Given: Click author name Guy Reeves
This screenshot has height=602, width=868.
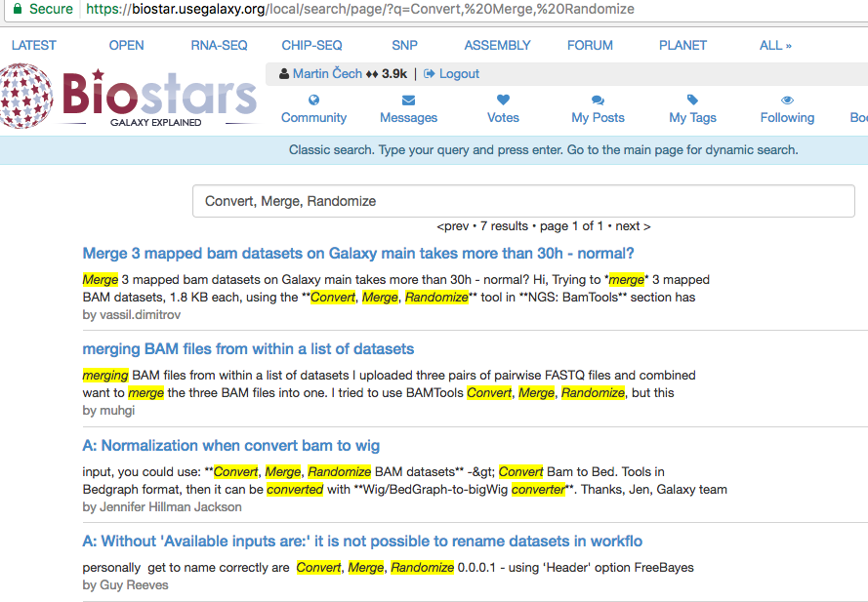Looking at the screenshot, I should 134,584.
